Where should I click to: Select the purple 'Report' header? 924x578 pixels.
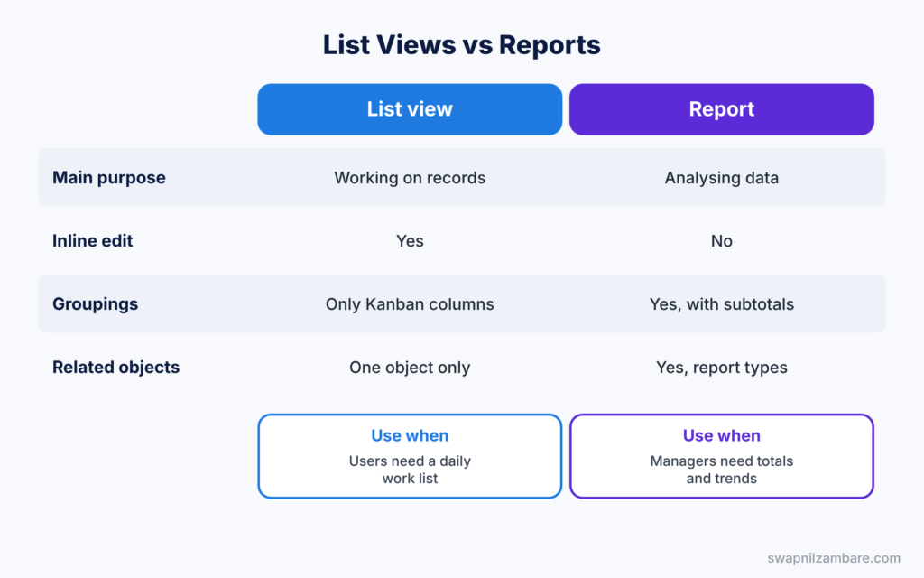721,109
